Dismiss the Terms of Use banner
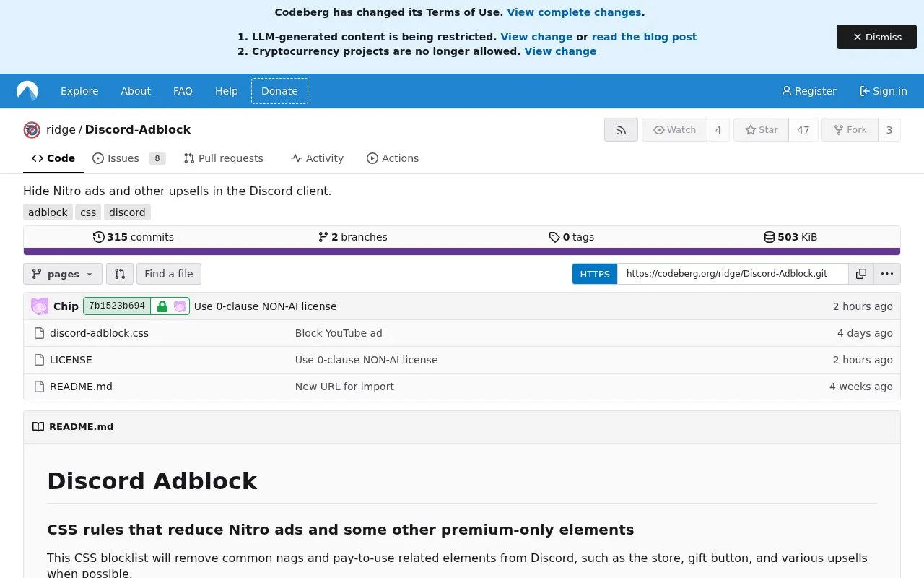 pos(876,37)
